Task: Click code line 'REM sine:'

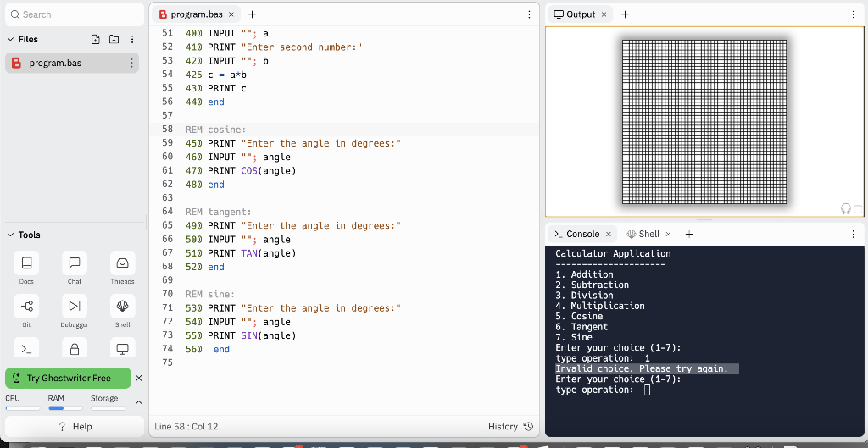Action: click(x=210, y=294)
